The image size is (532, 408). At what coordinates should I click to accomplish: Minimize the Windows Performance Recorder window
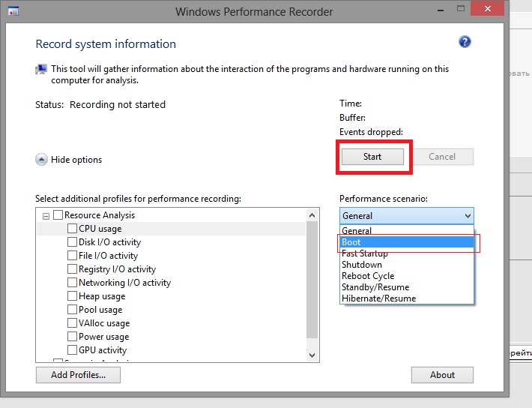coord(441,10)
